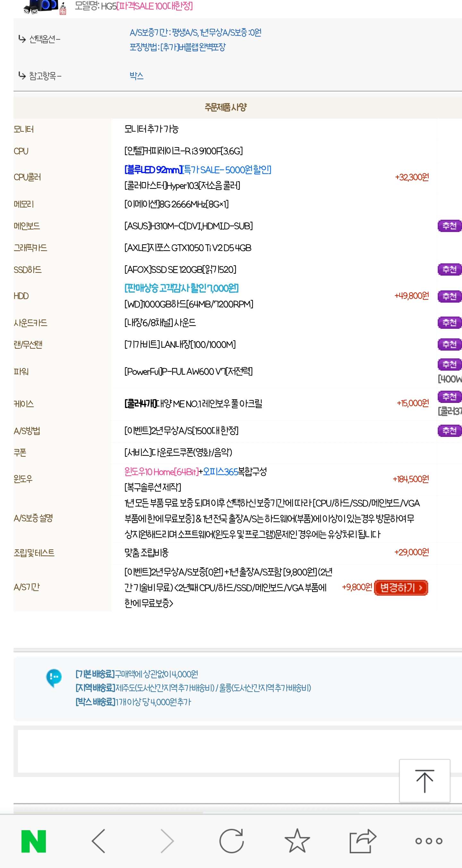The height and width of the screenshot is (868, 462).
Task: Go back with the left arrow icon
Action: coord(98,841)
